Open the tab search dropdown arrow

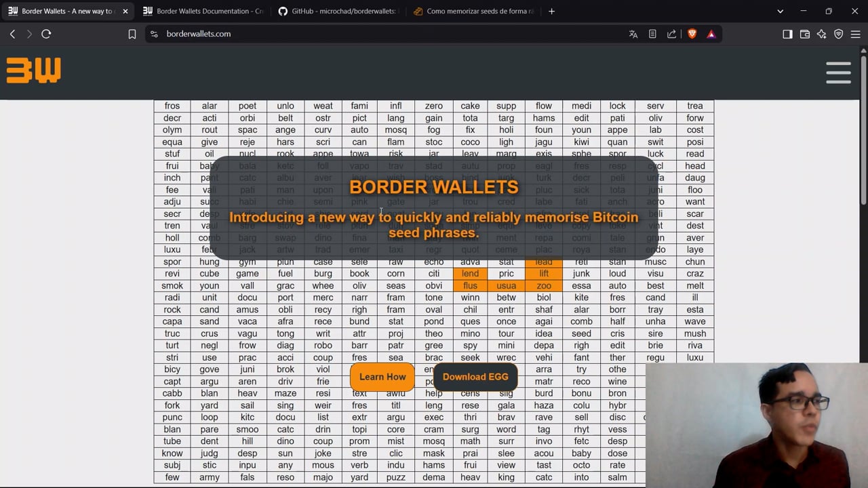(780, 11)
